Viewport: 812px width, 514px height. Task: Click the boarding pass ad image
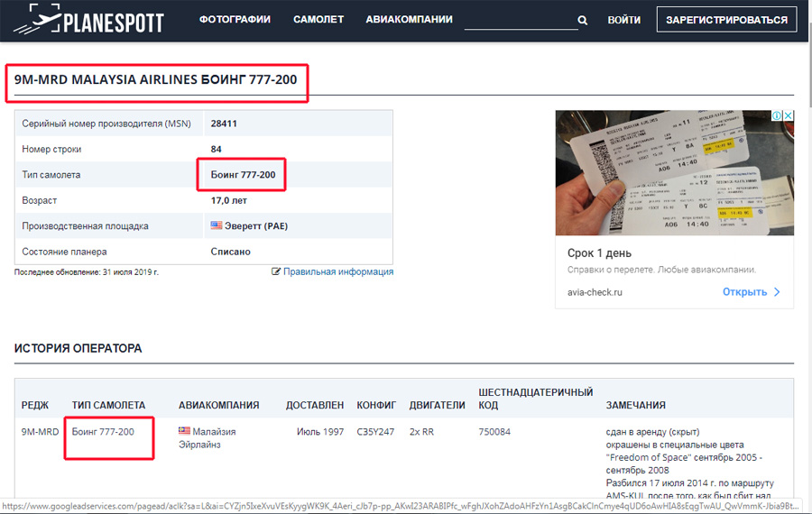(674, 173)
